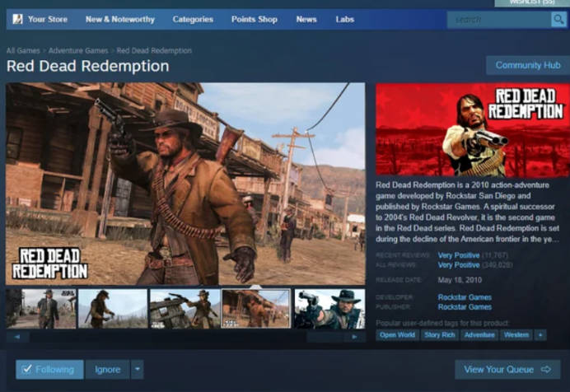Follow the All Games breadcrumb link
The width and height of the screenshot is (570, 392).
point(23,50)
